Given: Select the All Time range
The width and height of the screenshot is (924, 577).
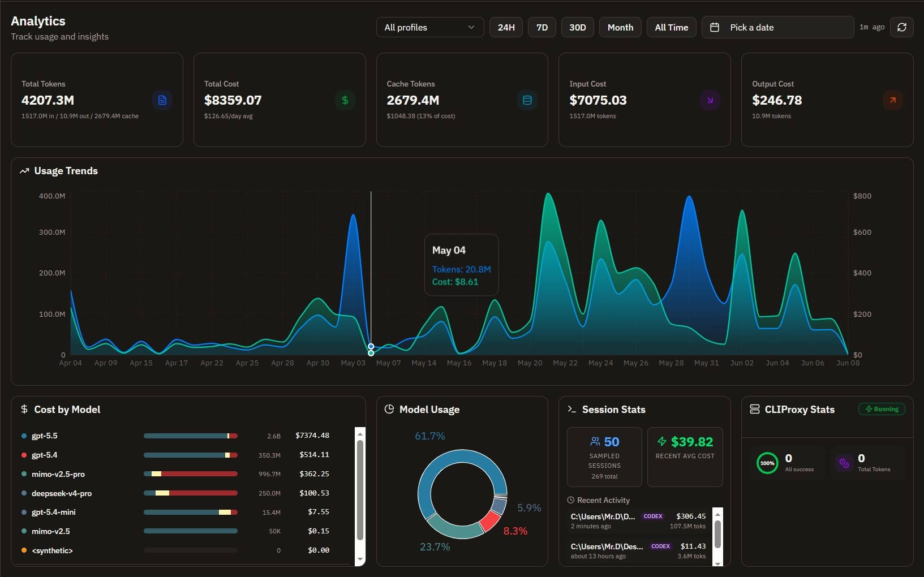Looking at the screenshot, I should click(x=672, y=27).
